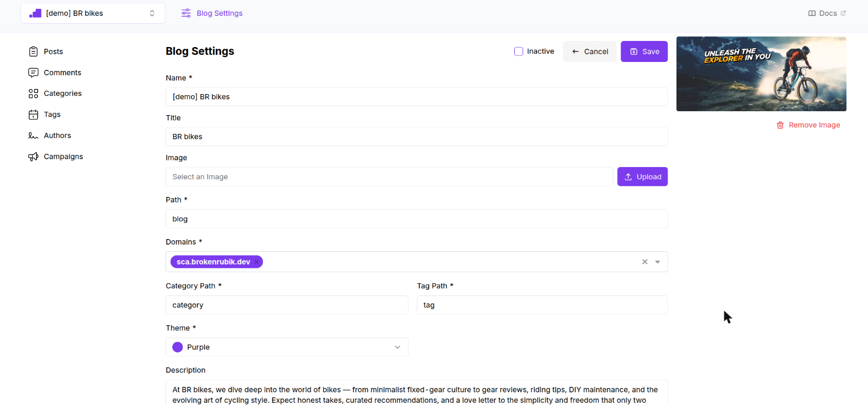Screen dimensions: 868x405
Task: Save the blog settings
Action: coord(644,51)
